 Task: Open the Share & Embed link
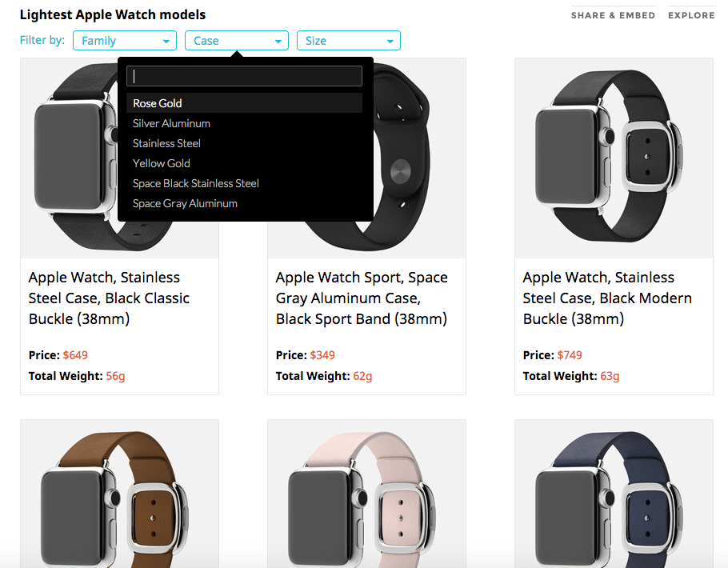point(613,15)
